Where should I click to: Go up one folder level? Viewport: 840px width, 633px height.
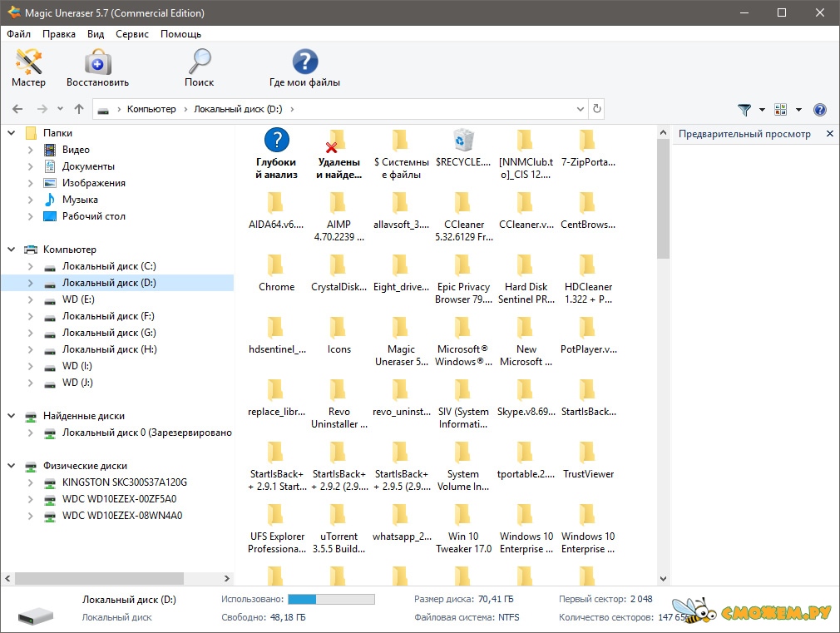(79, 109)
